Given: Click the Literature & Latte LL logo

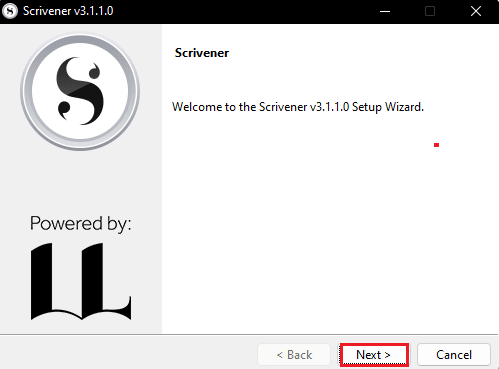Looking at the screenshot, I should [x=81, y=281].
